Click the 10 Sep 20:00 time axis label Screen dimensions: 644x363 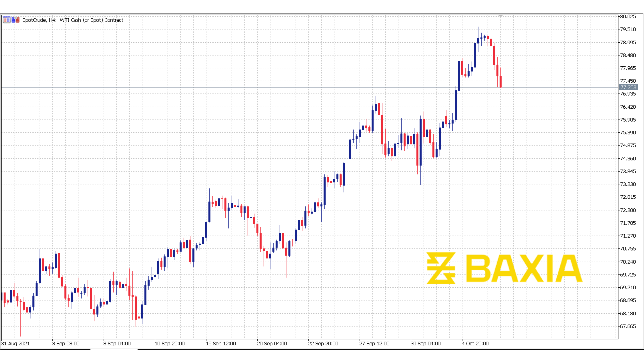pos(170,343)
